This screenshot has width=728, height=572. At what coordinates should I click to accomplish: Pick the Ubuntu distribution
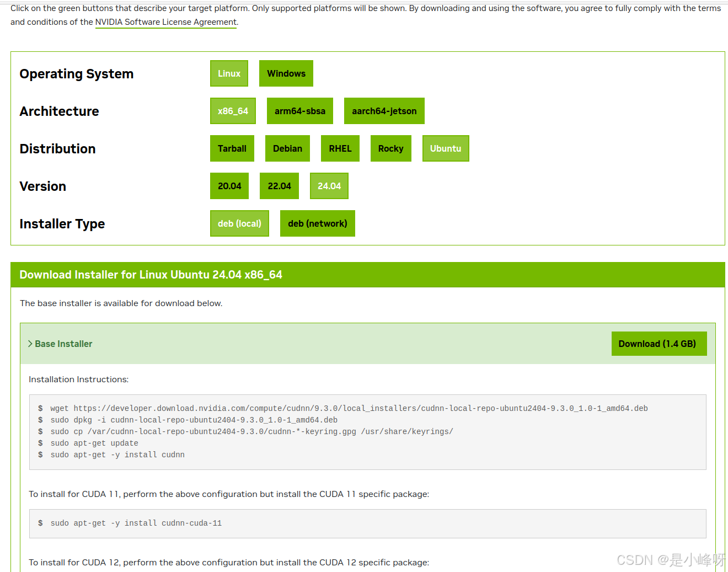(446, 148)
